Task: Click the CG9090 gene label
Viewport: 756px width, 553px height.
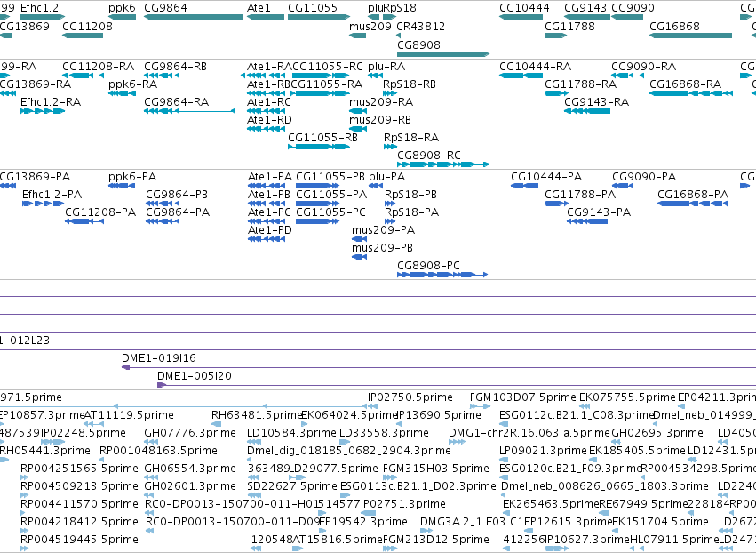Action: (x=633, y=8)
